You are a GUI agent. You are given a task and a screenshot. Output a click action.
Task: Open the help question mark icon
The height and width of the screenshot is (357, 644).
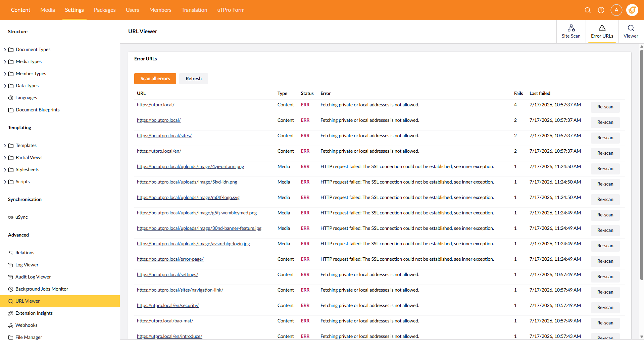[x=601, y=10]
